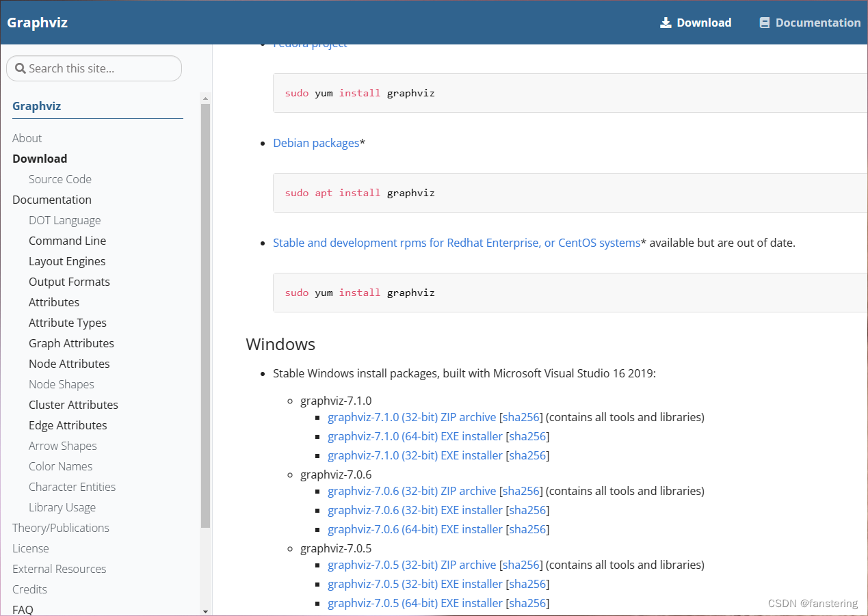The image size is (868, 616).
Task: Click the sidebar scrollbar down arrow
Action: 205,611
